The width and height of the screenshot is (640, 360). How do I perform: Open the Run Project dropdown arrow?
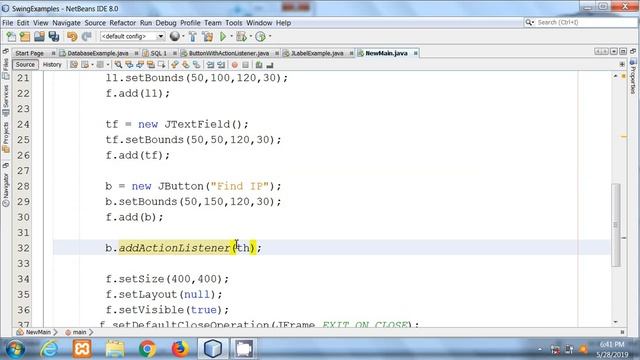231,36
